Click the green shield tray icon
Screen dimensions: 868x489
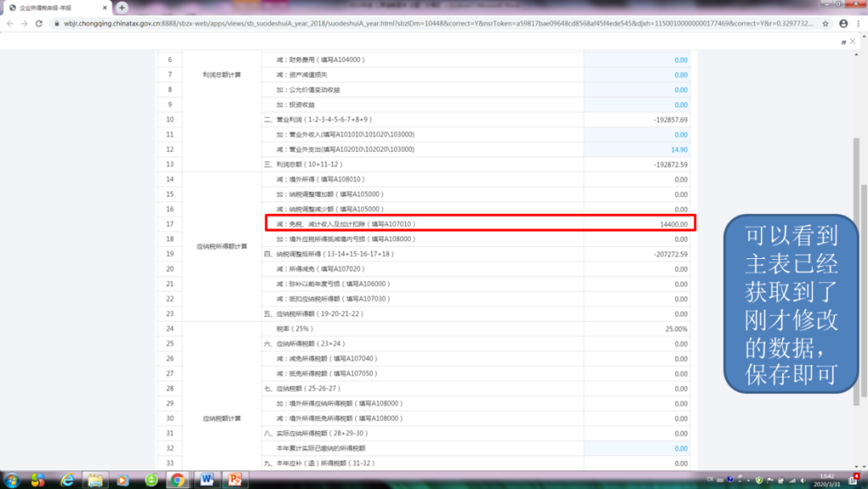759,480
